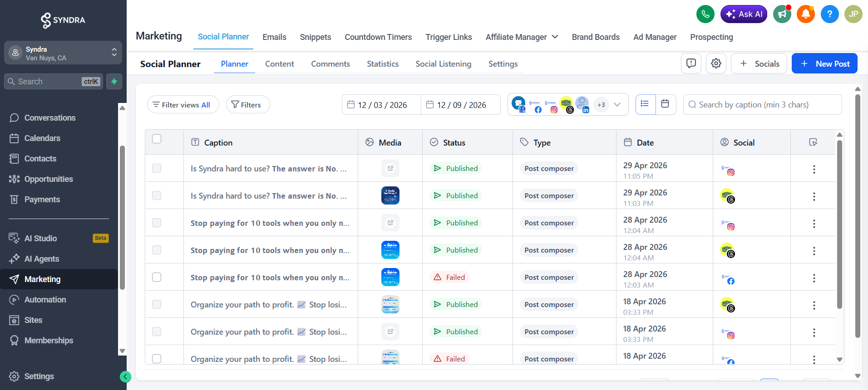
Task: Check the box for 18 Apr Threads published post
Action: click(x=157, y=304)
